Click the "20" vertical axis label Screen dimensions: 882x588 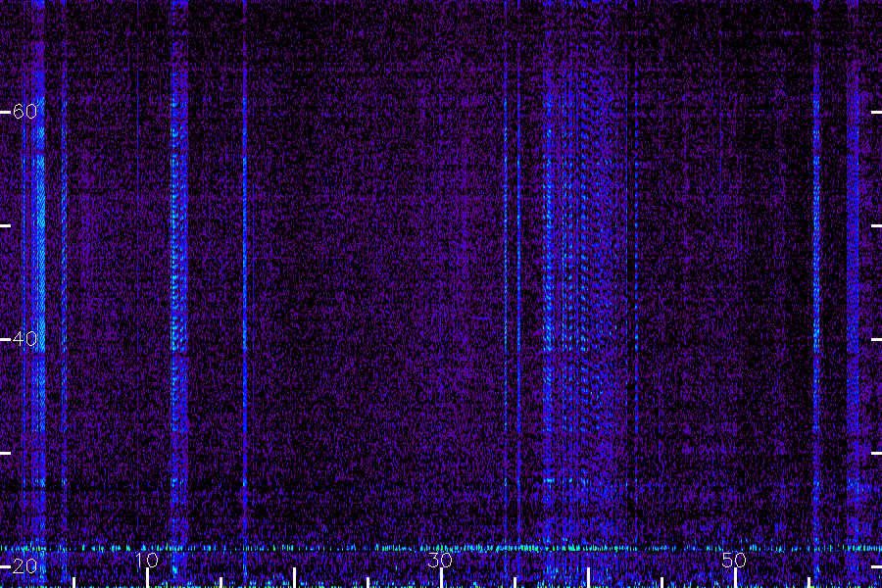tap(24, 566)
